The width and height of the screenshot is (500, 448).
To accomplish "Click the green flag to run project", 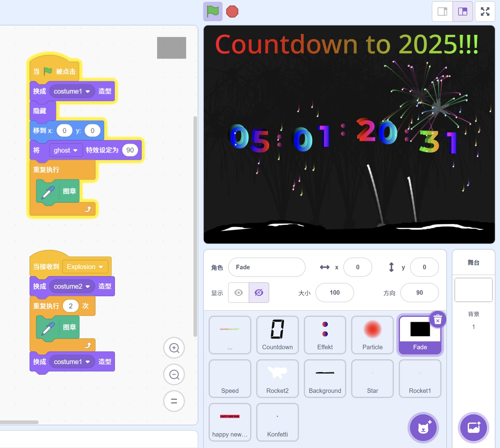I will 213,12.
